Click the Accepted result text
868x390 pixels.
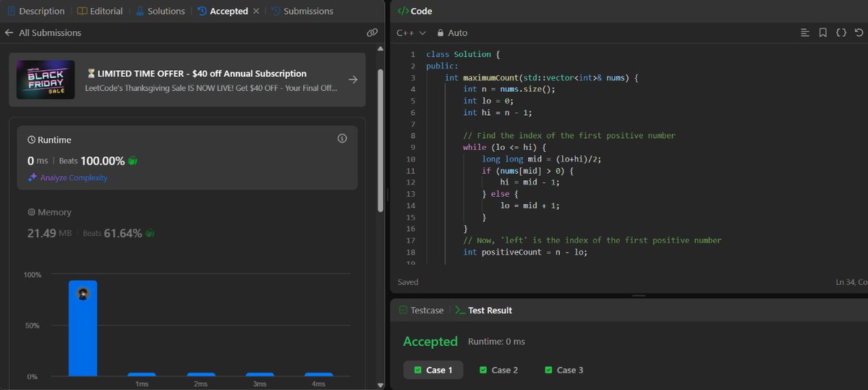point(430,342)
